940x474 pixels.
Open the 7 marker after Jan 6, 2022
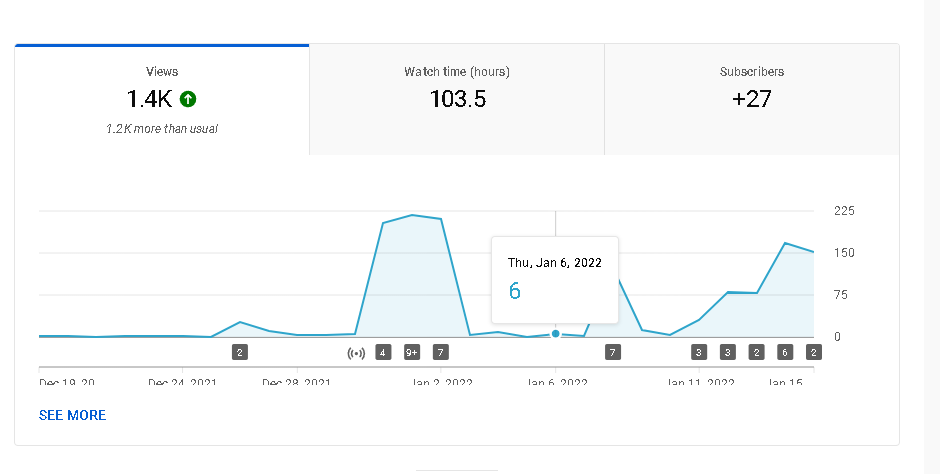point(613,352)
